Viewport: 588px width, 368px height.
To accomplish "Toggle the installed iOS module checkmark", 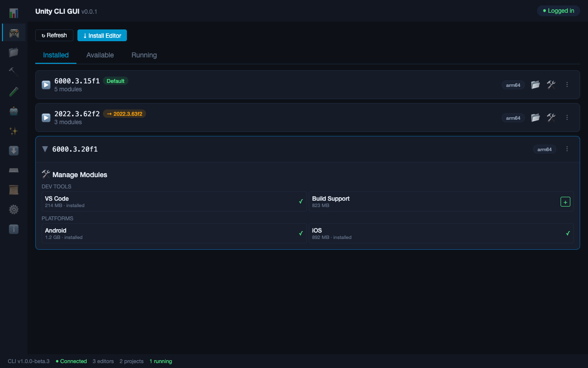I will click(568, 234).
